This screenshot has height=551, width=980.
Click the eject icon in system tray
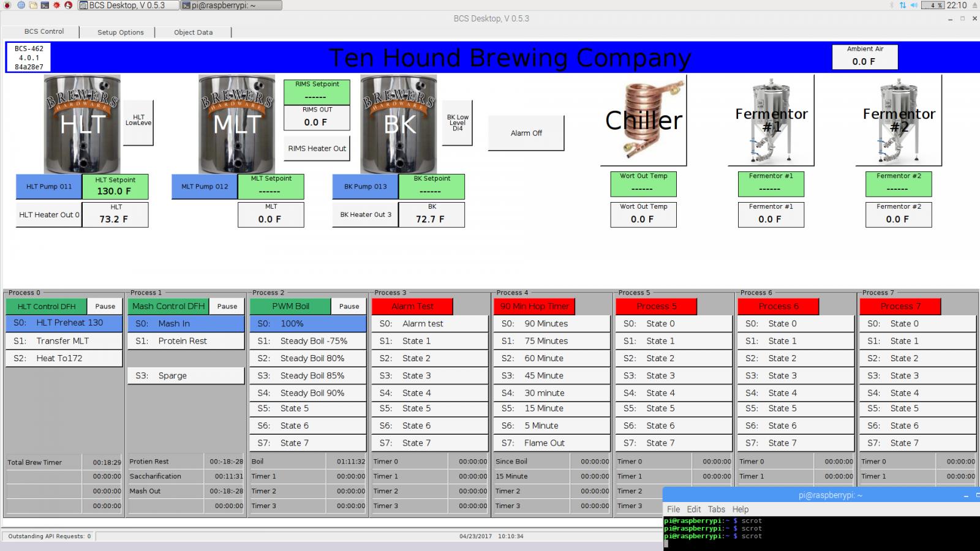974,6
